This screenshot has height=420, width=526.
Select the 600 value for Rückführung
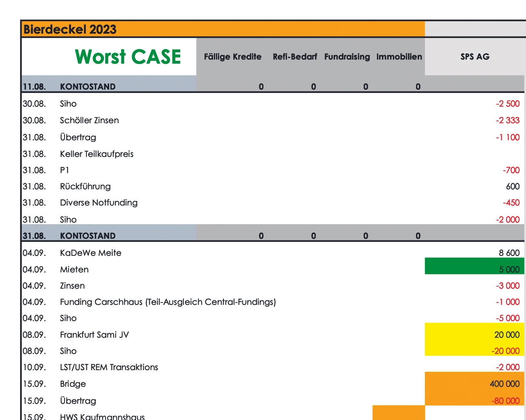pos(513,186)
